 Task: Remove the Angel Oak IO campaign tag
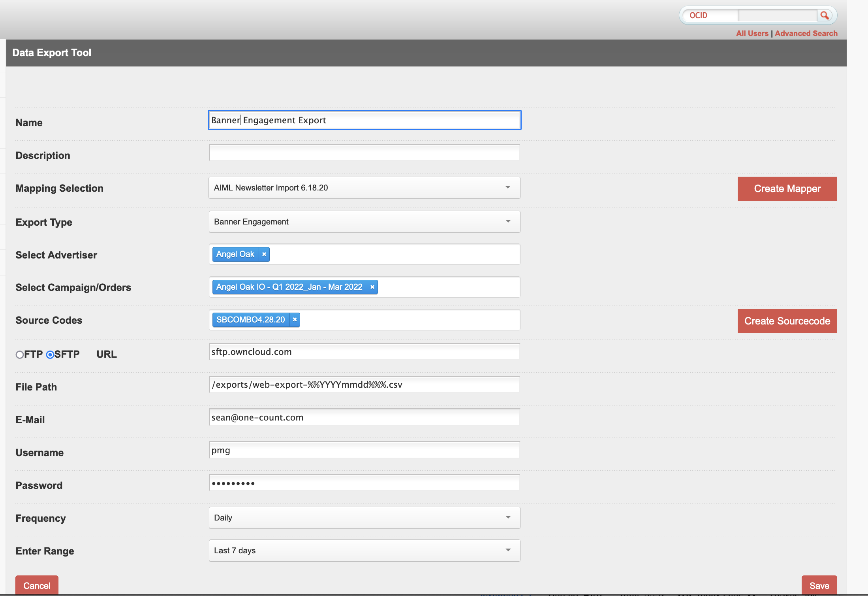pyautogui.click(x=372, y=287)
